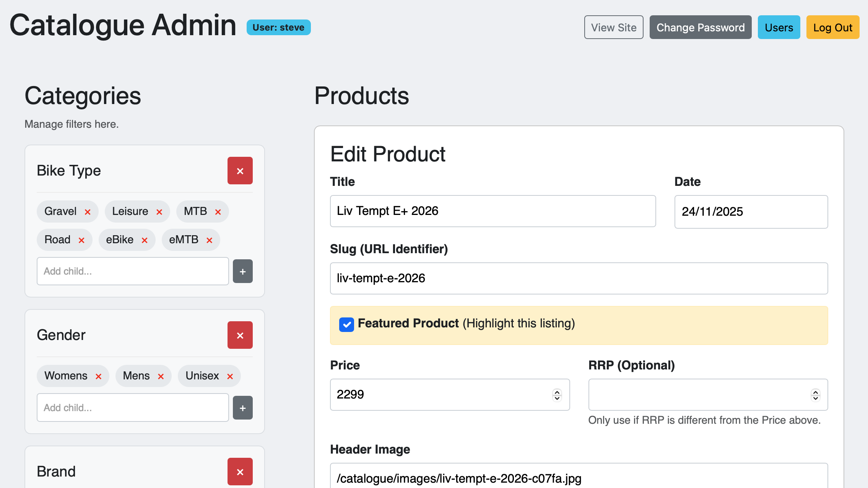This screenshot has height=488, width=868.
Task: Open the Date field picker
Action: 751,211
